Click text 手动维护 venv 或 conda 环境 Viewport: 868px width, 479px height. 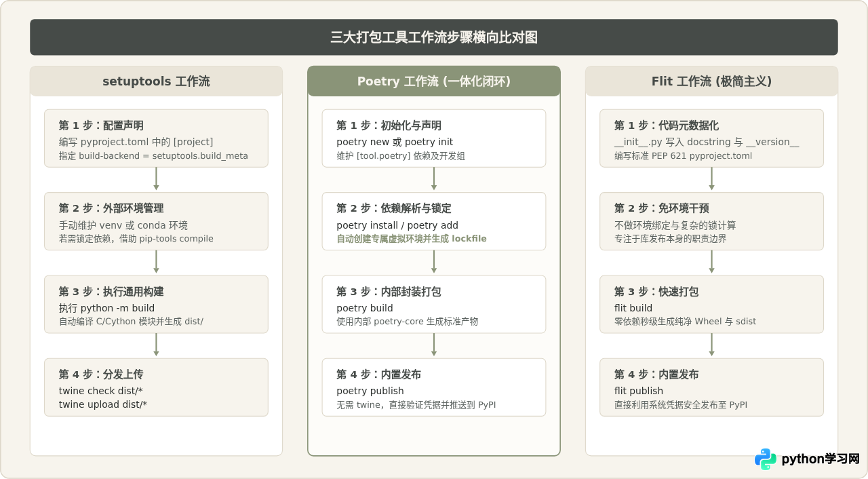[123, 225]
